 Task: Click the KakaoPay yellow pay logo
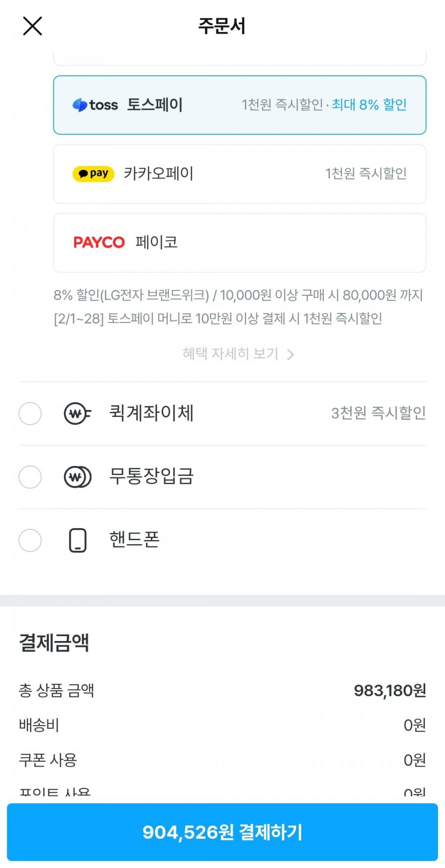point(93,174)
